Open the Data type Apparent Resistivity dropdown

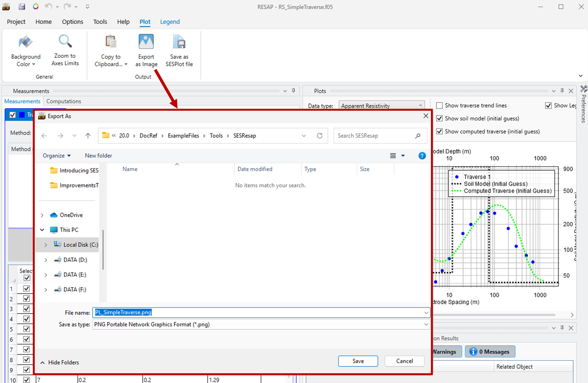(381, 106)
